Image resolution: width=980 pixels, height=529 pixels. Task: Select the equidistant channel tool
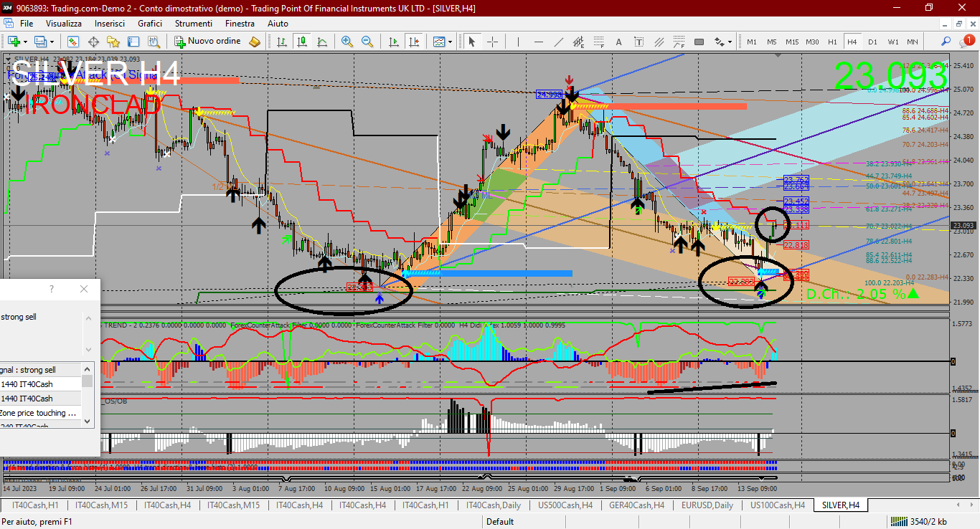579,42
